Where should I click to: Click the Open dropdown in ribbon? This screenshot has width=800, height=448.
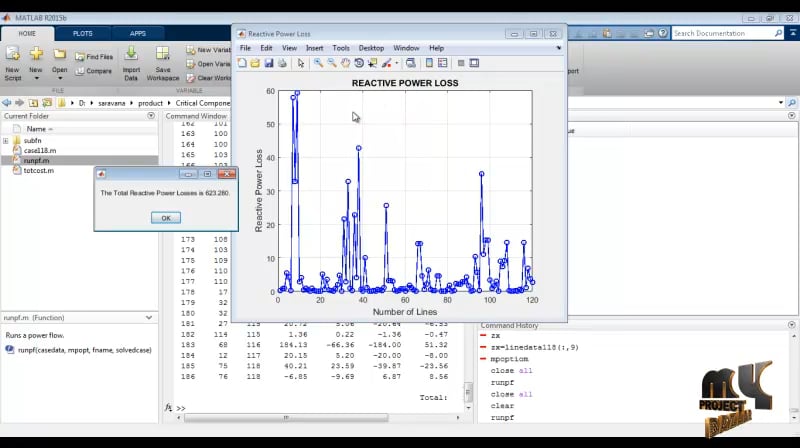(x=60, y=64)
